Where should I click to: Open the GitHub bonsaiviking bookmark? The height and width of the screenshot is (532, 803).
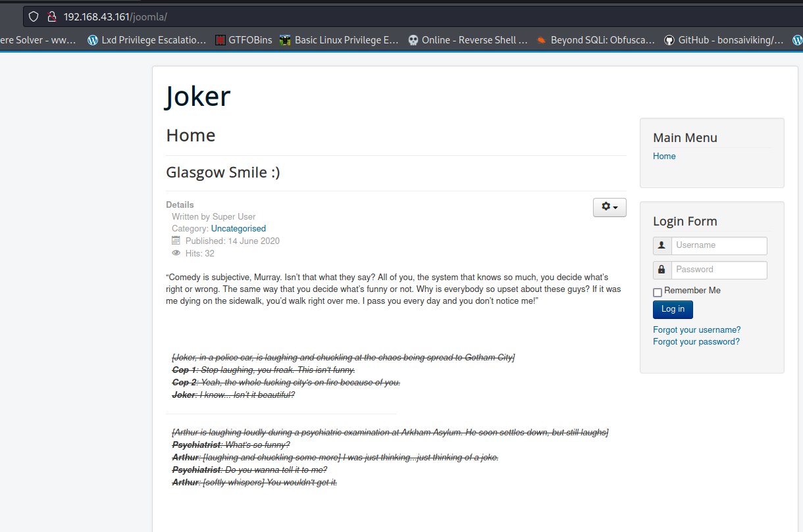click(723, 40)
